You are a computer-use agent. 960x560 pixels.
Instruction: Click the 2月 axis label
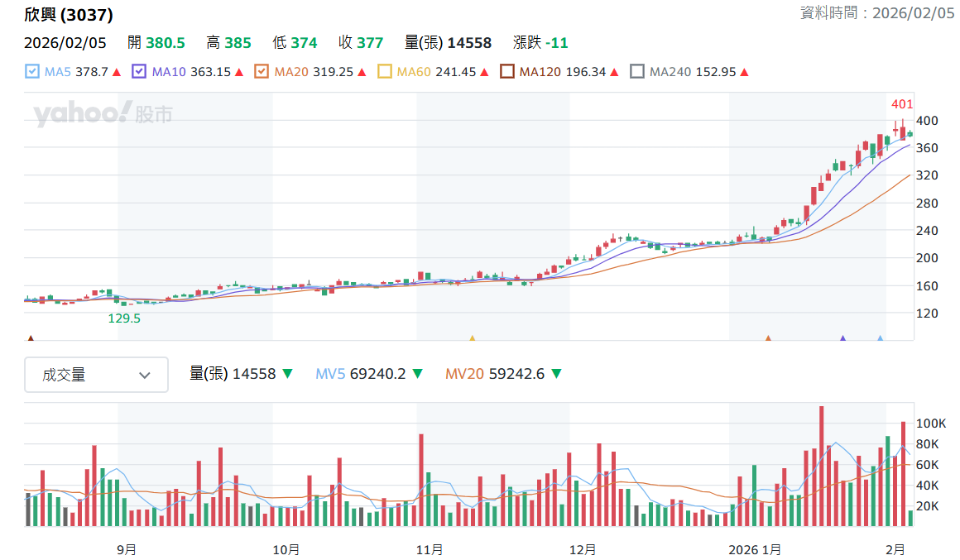(x=895, y=549)
